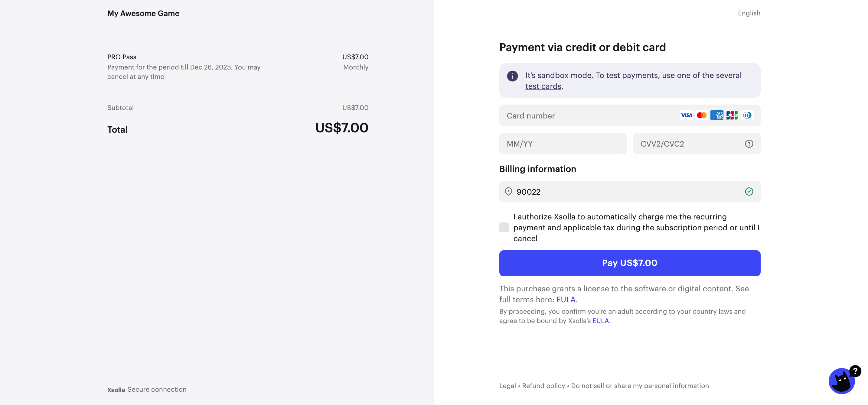Click the sandbox mode info icon
This screenshot has height=405, width=868.
[512, 76]
